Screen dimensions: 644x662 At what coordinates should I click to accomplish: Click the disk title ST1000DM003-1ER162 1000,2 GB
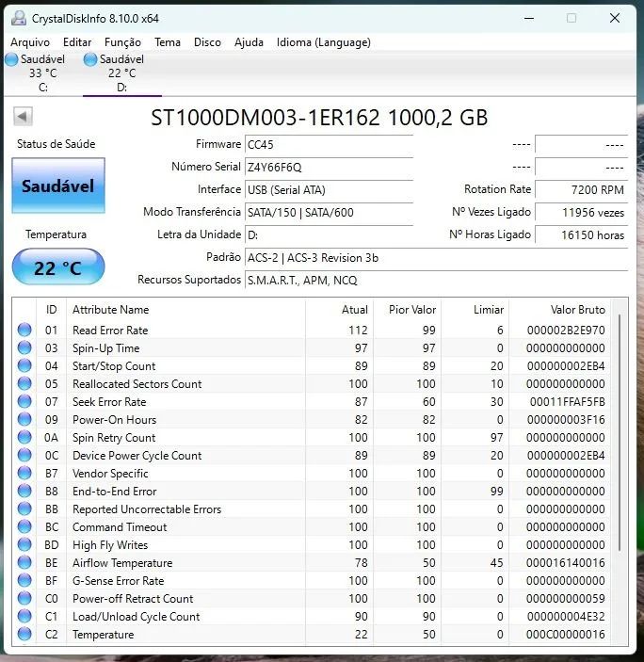[x=319, y=118]
